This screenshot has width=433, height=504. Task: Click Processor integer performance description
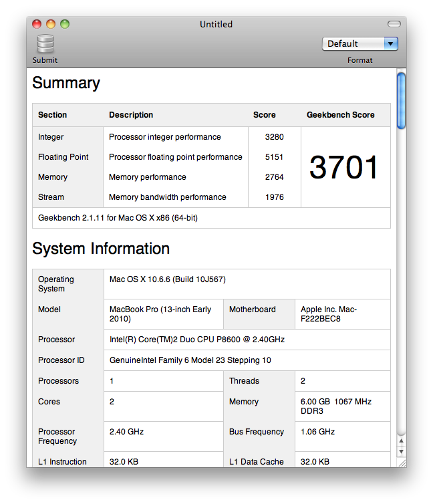click(x=165, y=137)
